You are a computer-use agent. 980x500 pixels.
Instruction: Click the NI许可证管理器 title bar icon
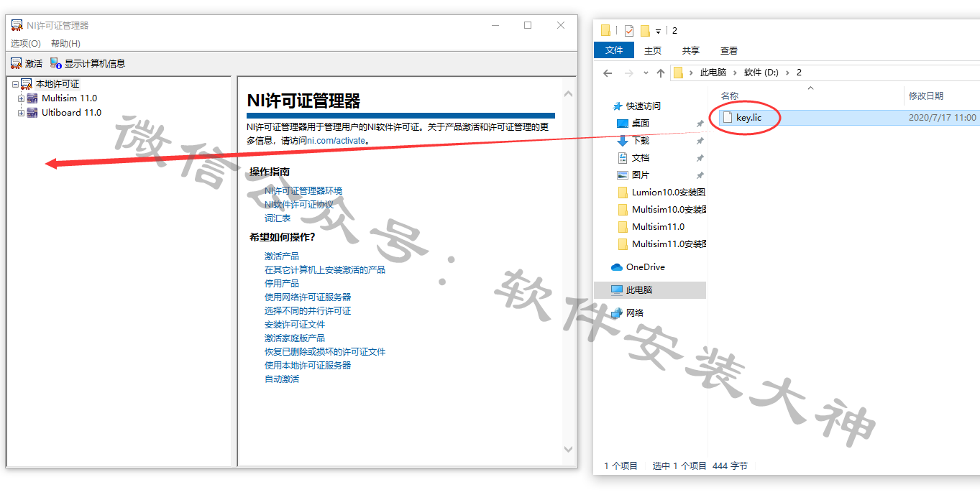pyautogui.click(x=17, y=25)
